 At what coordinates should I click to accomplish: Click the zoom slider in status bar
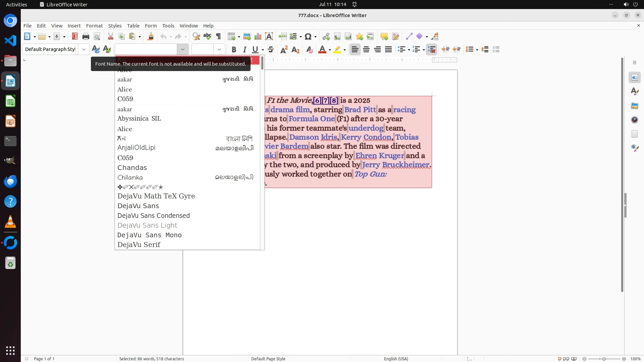pyautogui.click(x=604, y=359)
